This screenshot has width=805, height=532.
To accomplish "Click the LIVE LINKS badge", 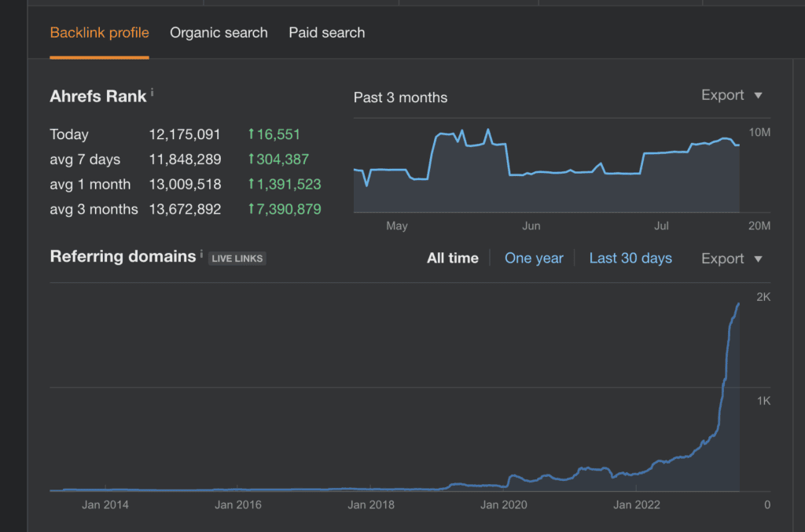I will (x=237, y=259).
